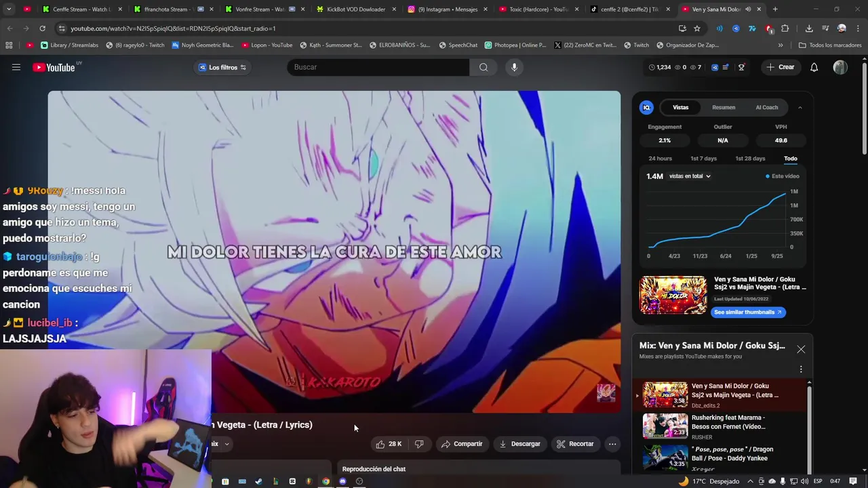Open Chrome downloads icon

809,28
